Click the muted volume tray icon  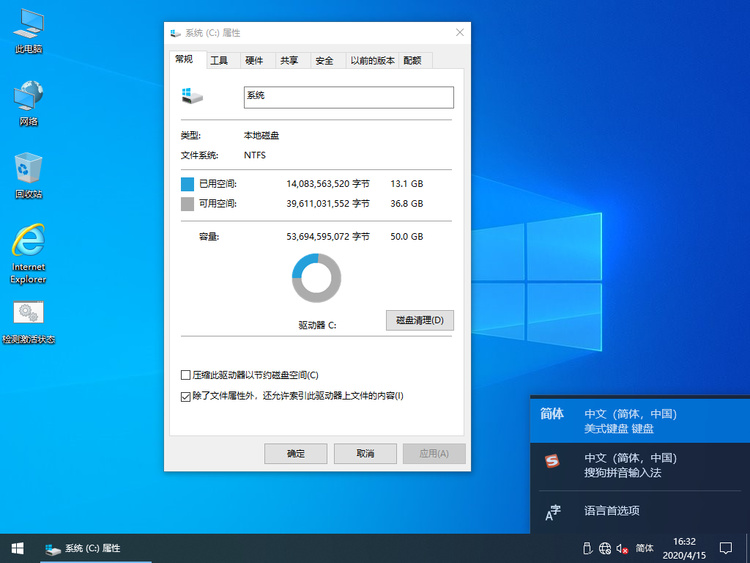[x=622, y=548]
